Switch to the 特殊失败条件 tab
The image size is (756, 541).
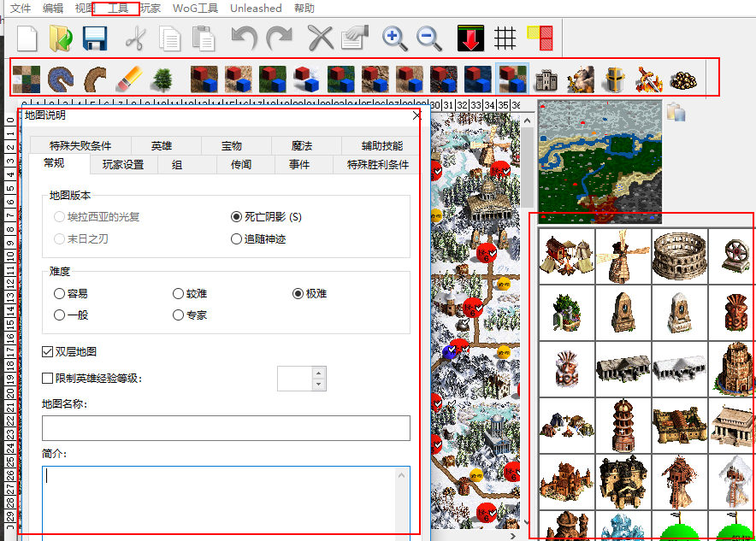pos(80,145)
